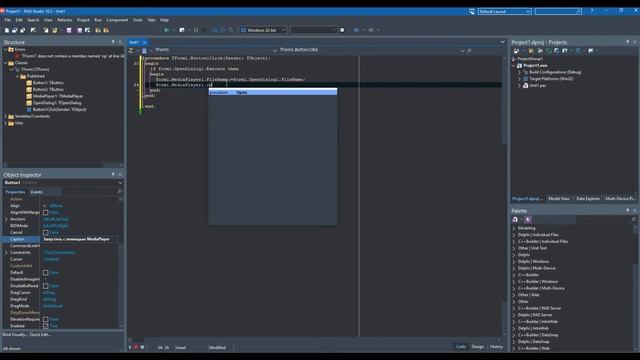Image resolution: width=640 pixels, height=360 pixels.
Task: Open the Component menu
Action: (x=117, y=20)
